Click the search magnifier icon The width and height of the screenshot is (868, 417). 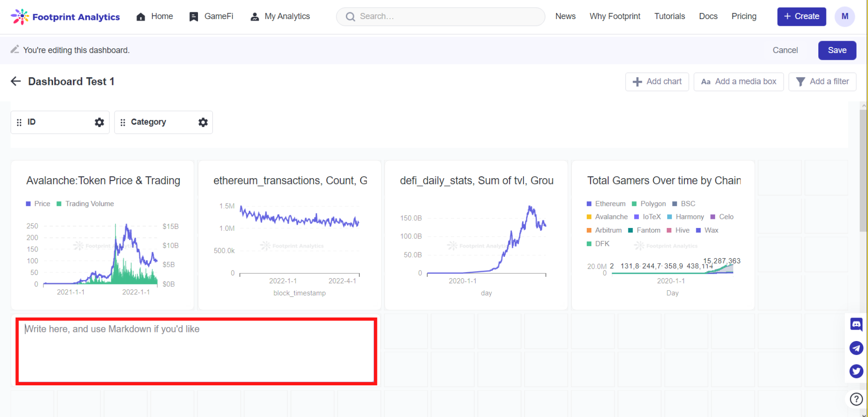[350, 17]
